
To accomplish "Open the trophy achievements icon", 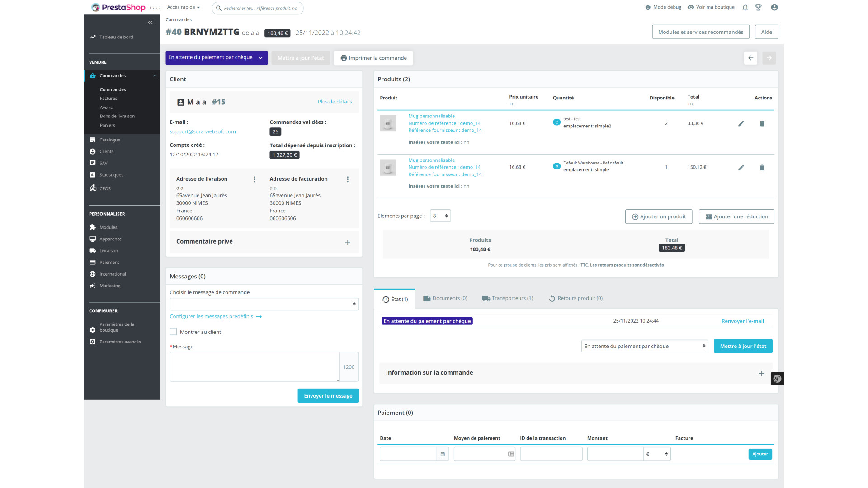I will (759, 7).
